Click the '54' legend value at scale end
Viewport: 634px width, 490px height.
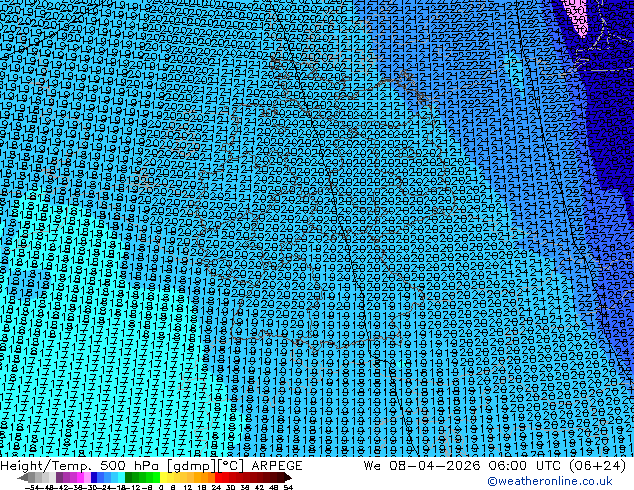coord(288,488)
